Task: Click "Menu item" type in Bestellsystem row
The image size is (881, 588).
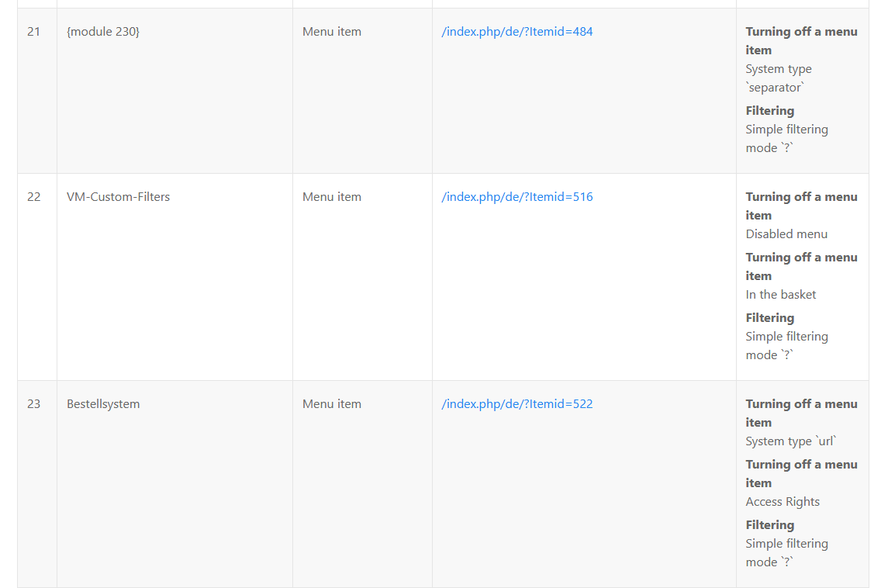Action: (x=332, y=404)
